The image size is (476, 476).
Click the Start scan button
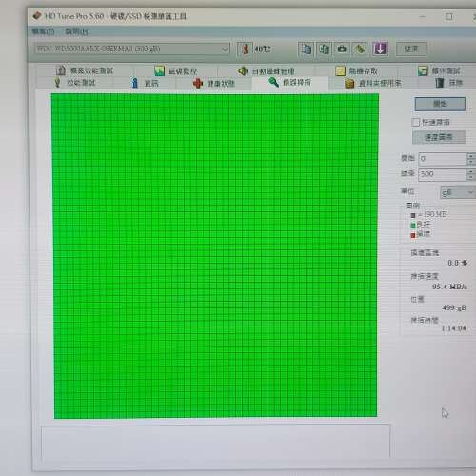point(440,104)
